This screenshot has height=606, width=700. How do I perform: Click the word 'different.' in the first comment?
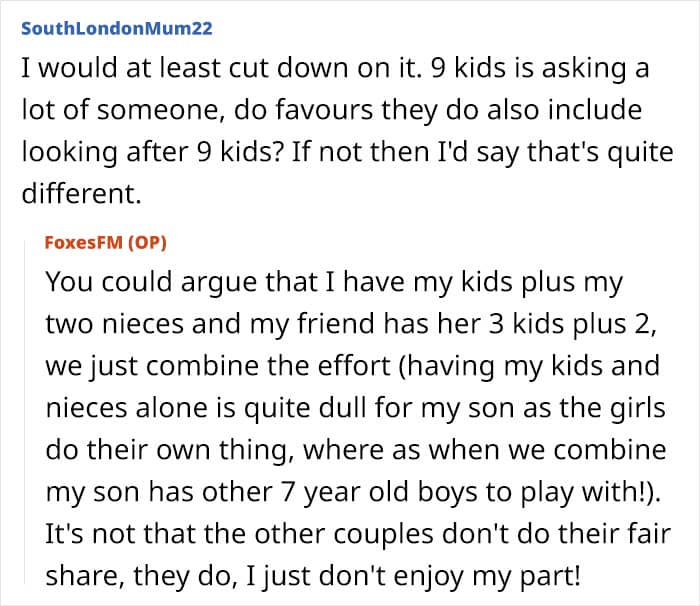coord(81,193)
